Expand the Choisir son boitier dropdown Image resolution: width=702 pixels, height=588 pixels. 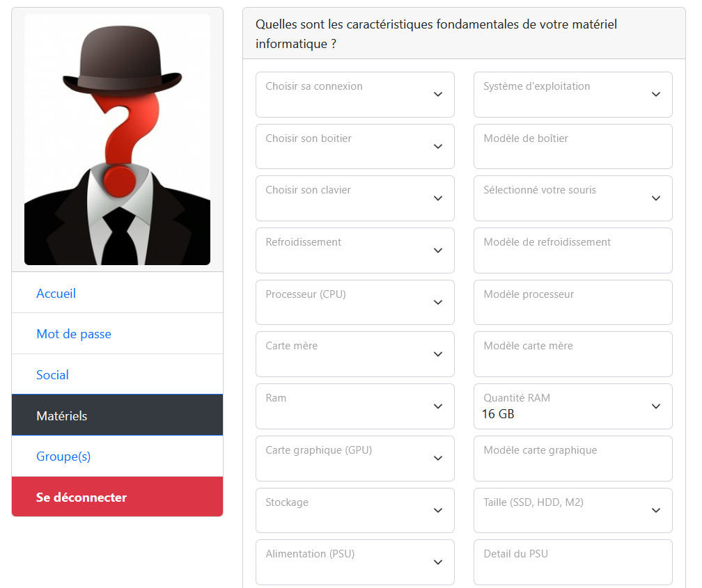(354, 147)
